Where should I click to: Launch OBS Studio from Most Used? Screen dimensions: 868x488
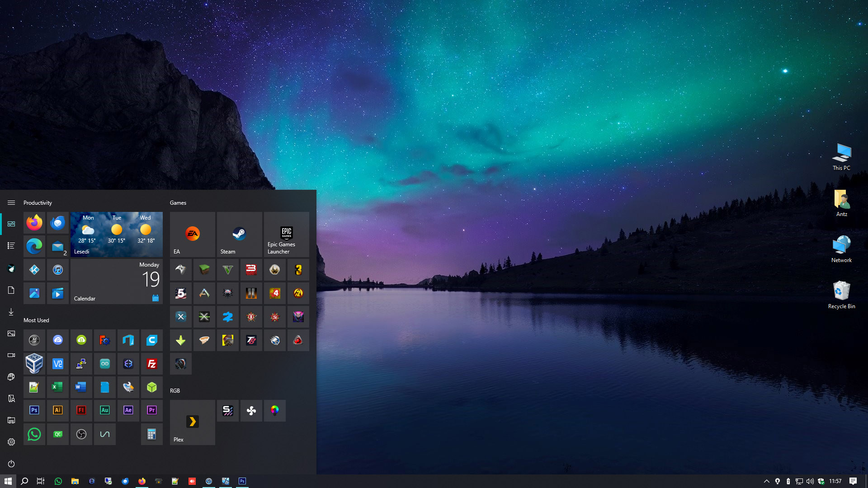(x=81, y=434)
